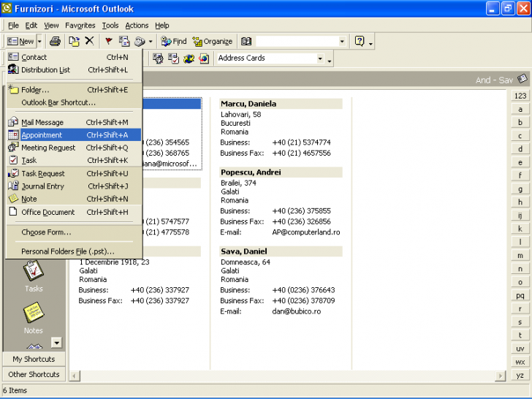Jump to the 123 index tab

click(520, 96)
